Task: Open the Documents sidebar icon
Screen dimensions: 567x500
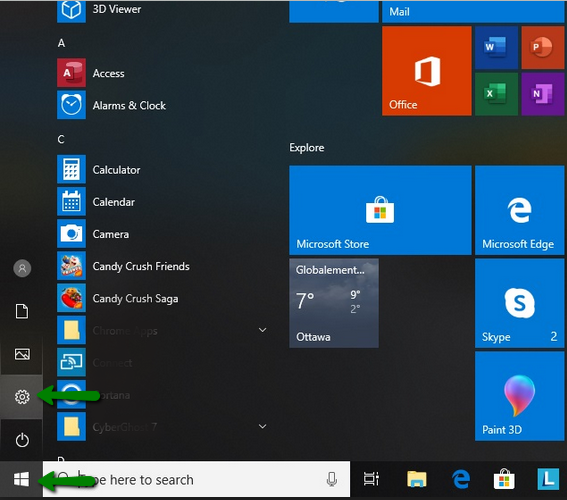Action: click(x=22, y=311)
